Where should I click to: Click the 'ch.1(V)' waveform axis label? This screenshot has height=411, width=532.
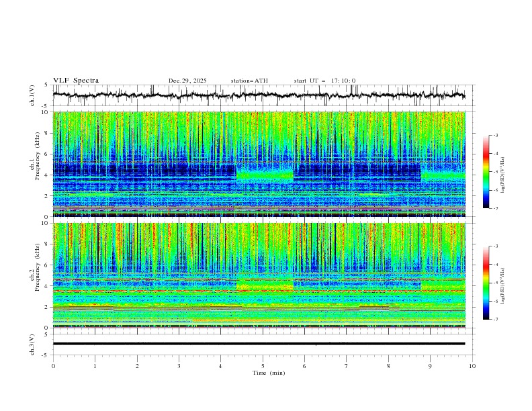tap(32, 95)
